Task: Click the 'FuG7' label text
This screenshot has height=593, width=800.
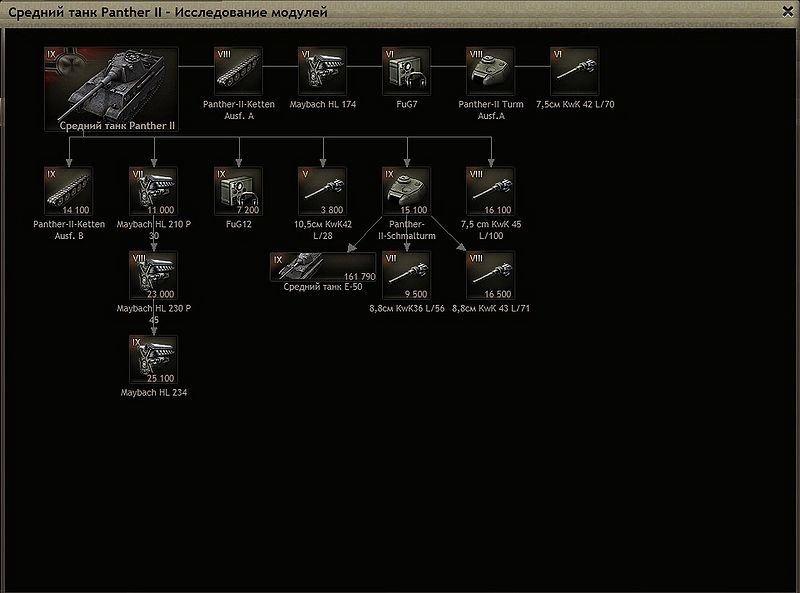Action: pyautogui.click(x=407, y=104)
